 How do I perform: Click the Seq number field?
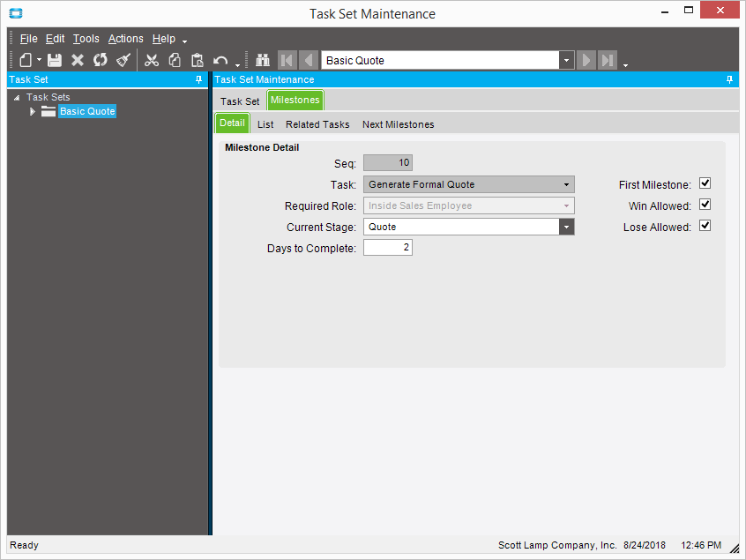[388, 163]
